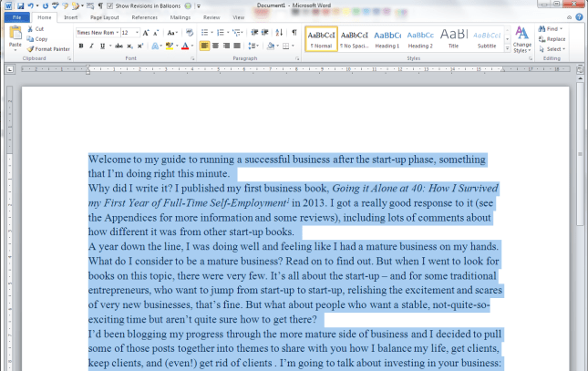
Task: Toggle align text left
Action: click(x=204, y=46)
